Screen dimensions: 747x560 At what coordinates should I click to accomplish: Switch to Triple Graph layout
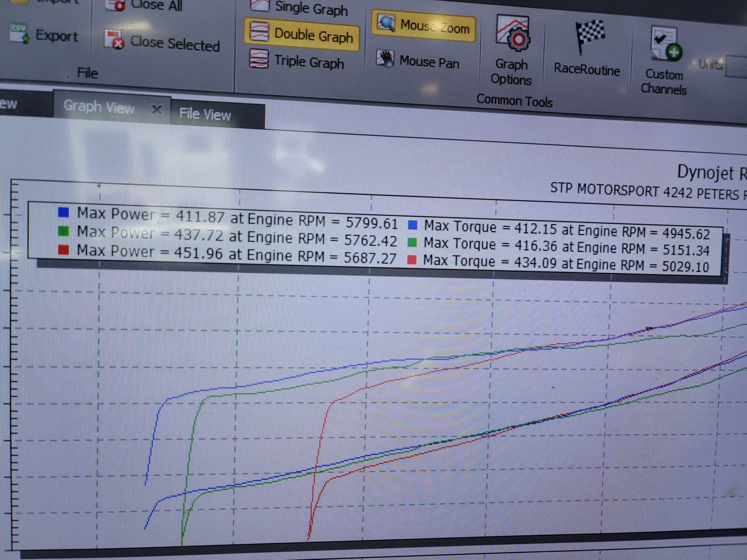[309, 62]
